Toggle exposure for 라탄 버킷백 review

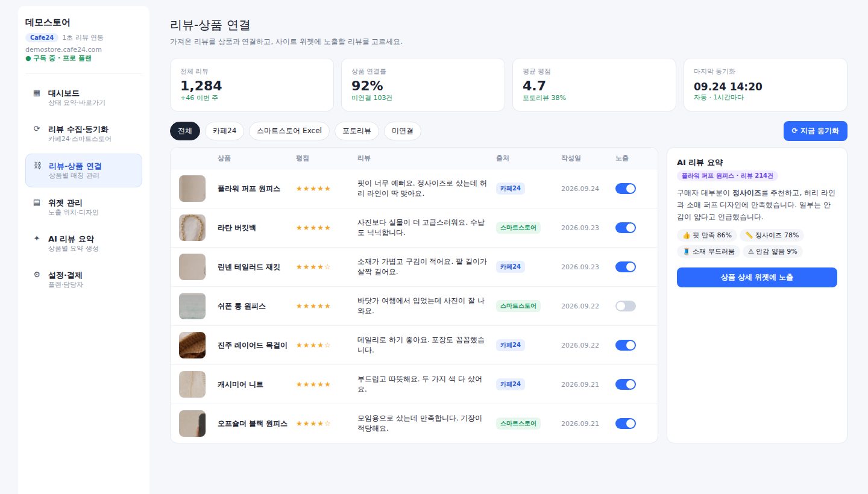tap(626, 228)
